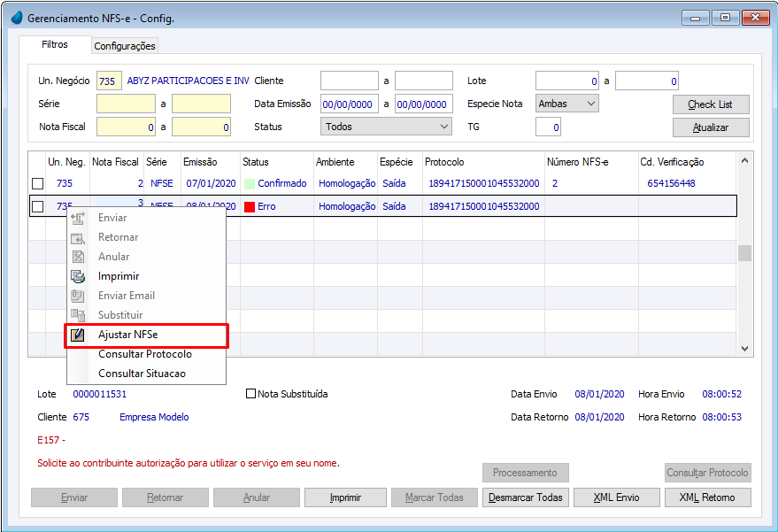Open the Status dropdown showing Todos

coord(386,127)
